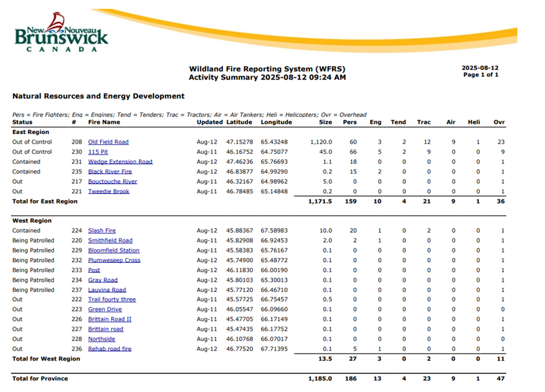Click the fire link named Post

pos(94,270)
